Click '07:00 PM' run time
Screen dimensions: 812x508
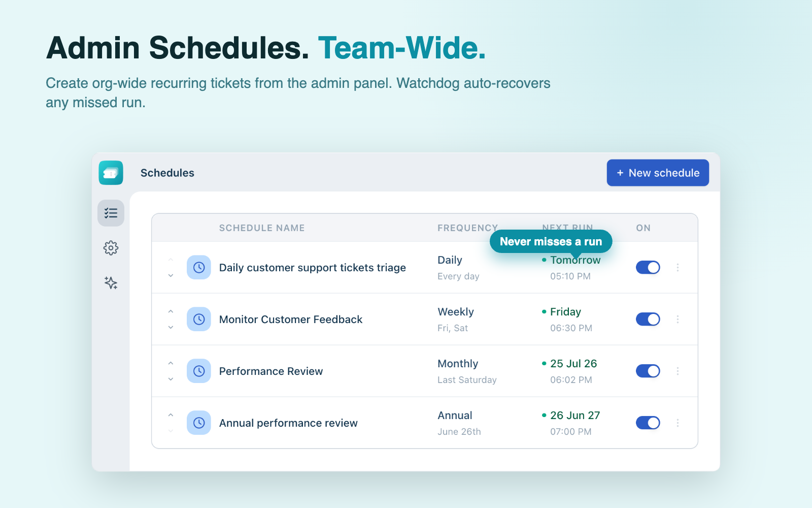(571, 432)
